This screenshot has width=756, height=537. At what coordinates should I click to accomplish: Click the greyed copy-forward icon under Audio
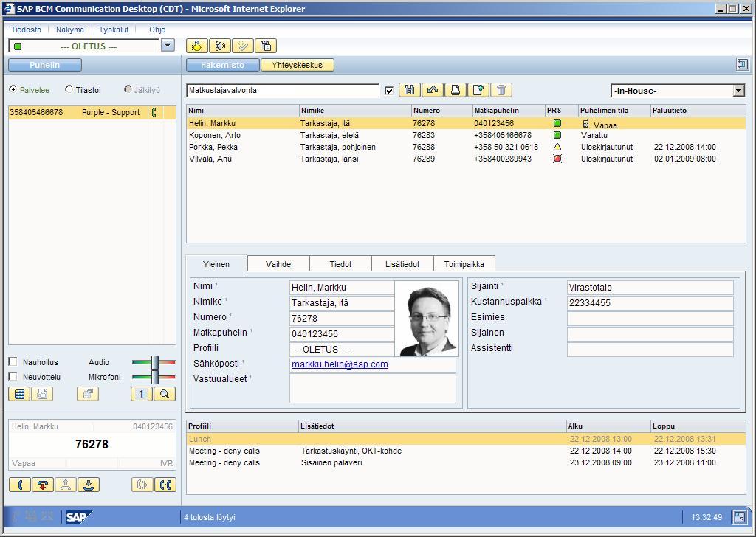(x=88, y=394)
